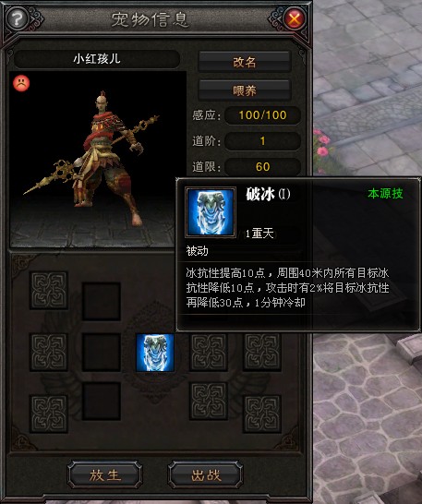Close the pet info window
This screenshot has width=422, height=504.
point(294,19)
